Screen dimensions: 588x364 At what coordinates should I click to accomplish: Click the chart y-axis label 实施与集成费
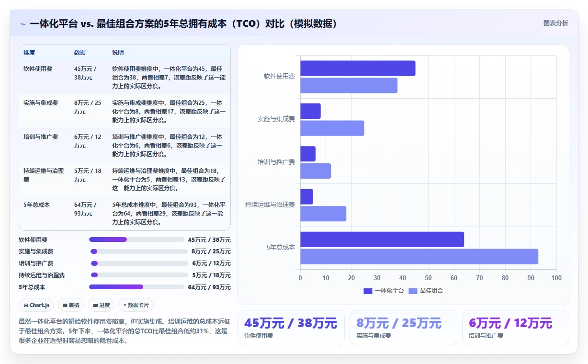(x=276, y=119)
